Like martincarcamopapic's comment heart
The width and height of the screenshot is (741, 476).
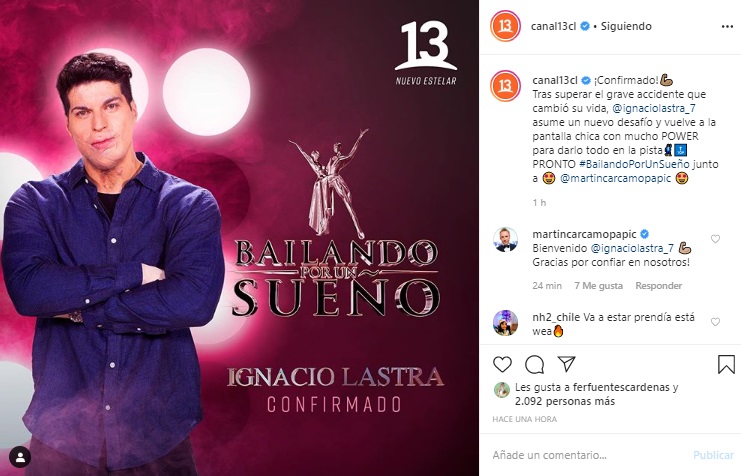tap(715, 239)
